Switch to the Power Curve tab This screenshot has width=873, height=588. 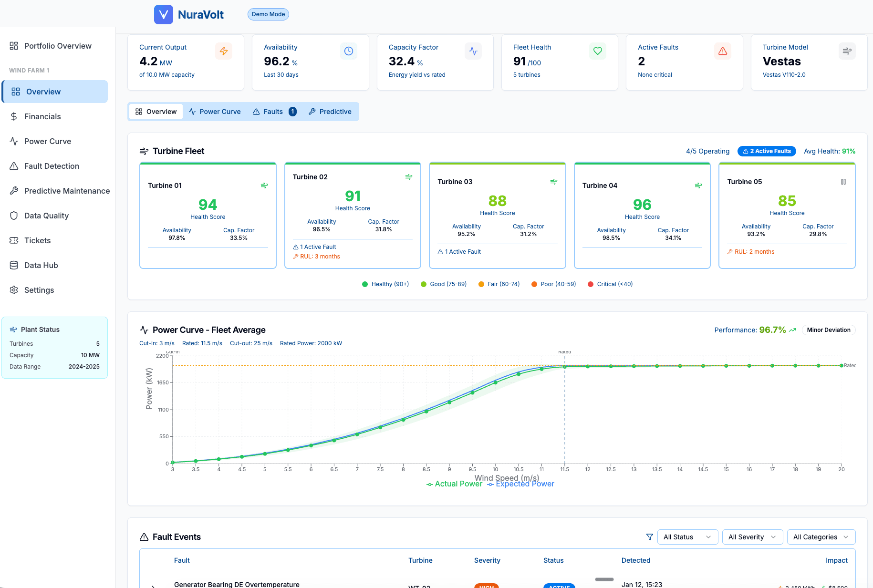[x=215, y=112]
